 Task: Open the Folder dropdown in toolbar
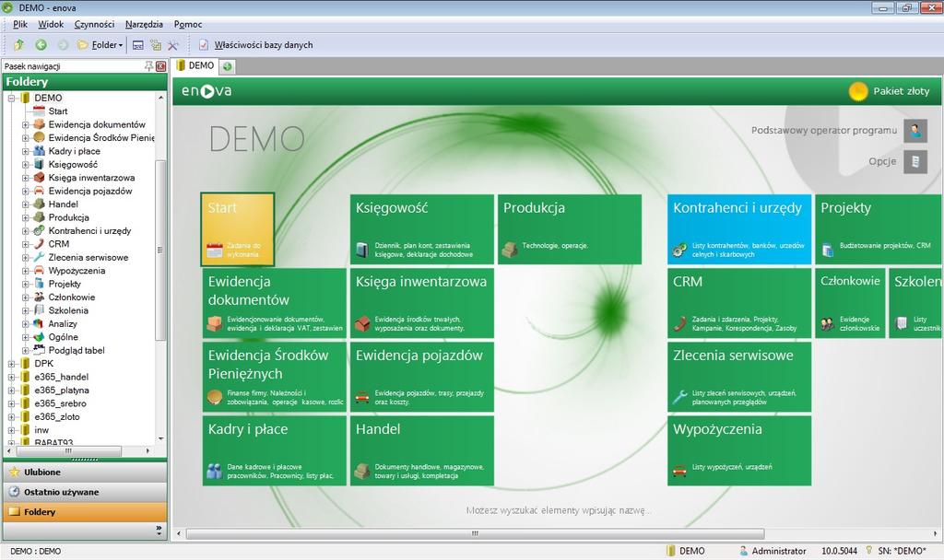(100, 44)
